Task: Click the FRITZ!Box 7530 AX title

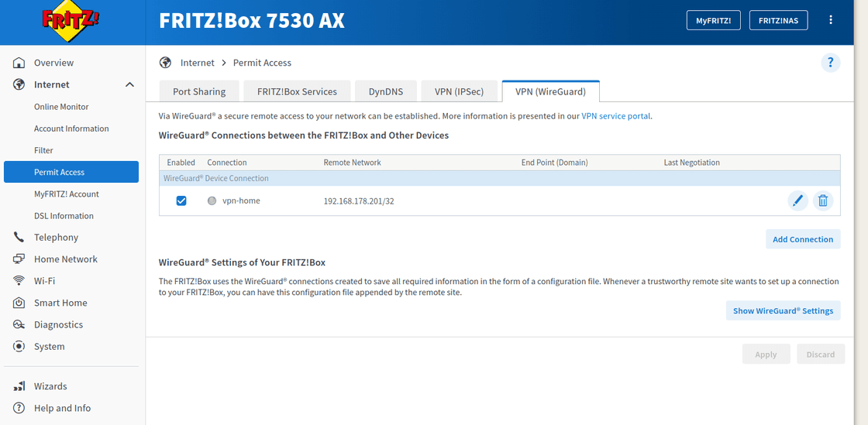Action: pyautogui.click(x=252, y=21)
